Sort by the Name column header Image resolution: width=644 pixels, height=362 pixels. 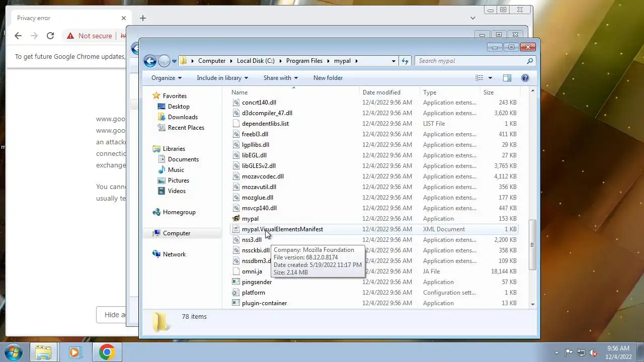click(294, 93)
